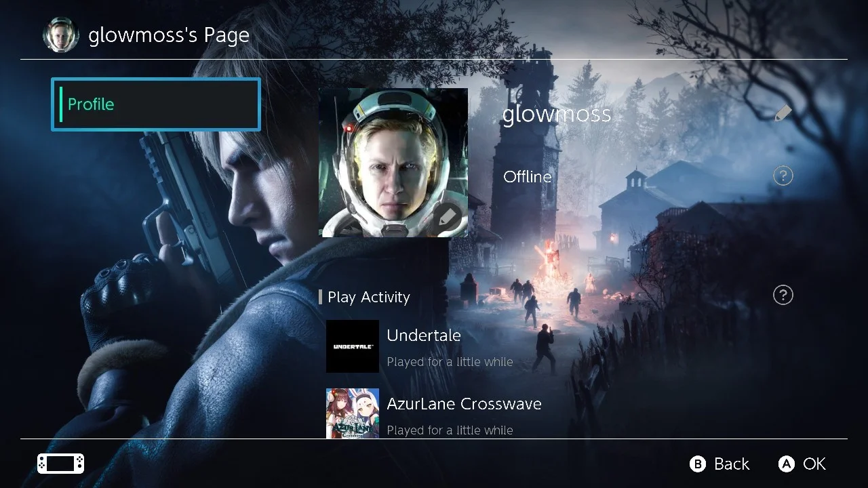The image size is (868, 488).
Task: Click the B Back button
Action: (x=719, y=464)
